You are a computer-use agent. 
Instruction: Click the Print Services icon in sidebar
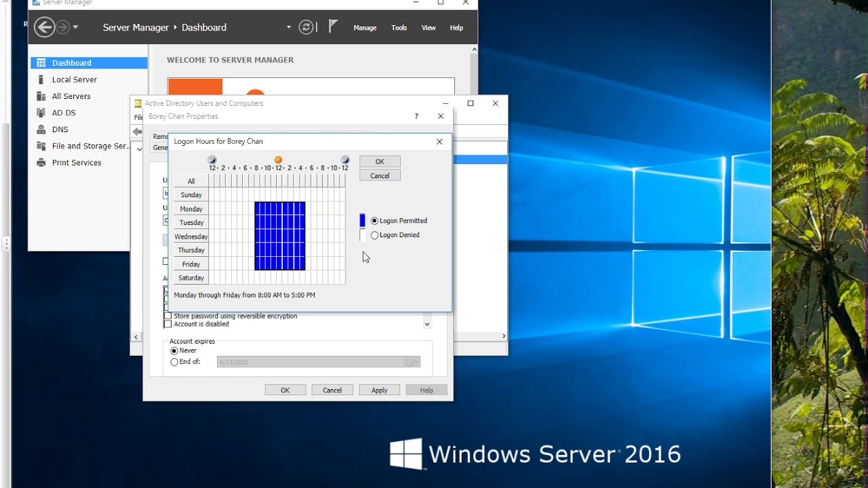pos(41,163)
